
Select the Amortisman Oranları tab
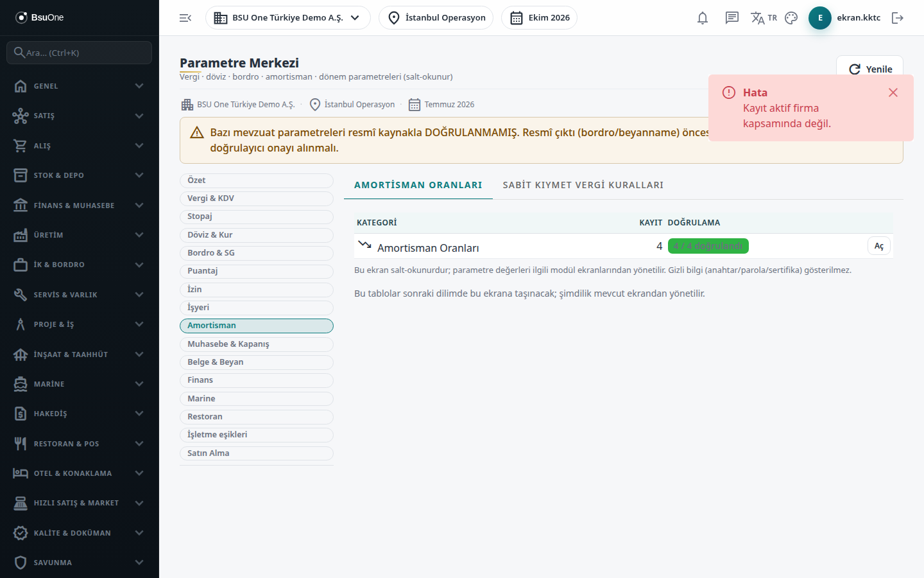point(418,185)
